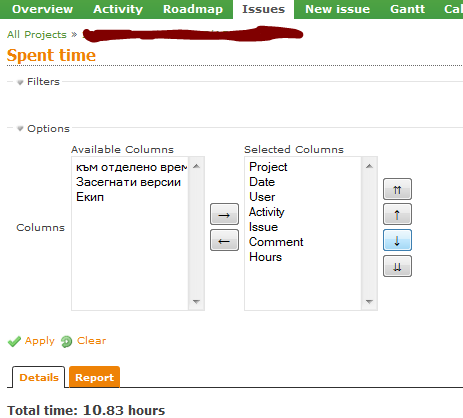Collapse the Filters section
This screenshot has width=463, height=418.
click(x=20, y=82)
